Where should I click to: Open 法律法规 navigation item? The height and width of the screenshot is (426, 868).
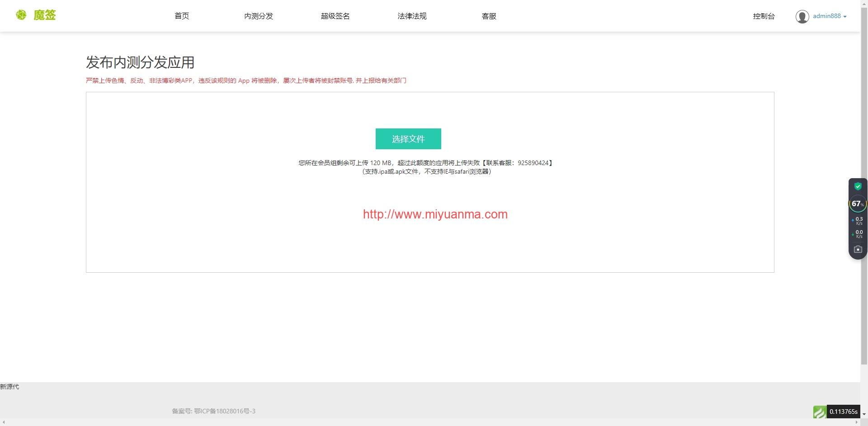[412, 16]
